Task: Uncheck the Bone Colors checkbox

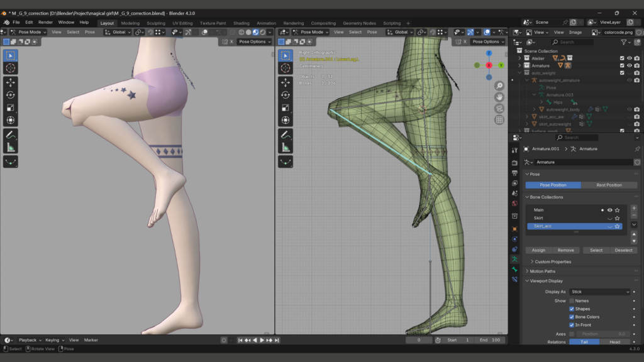Action: pos(572,317)
